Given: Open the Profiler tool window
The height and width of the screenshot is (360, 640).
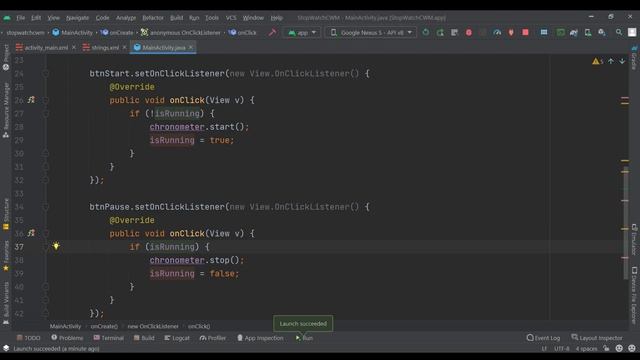Looking at the screenshot, I should (213, 338).
